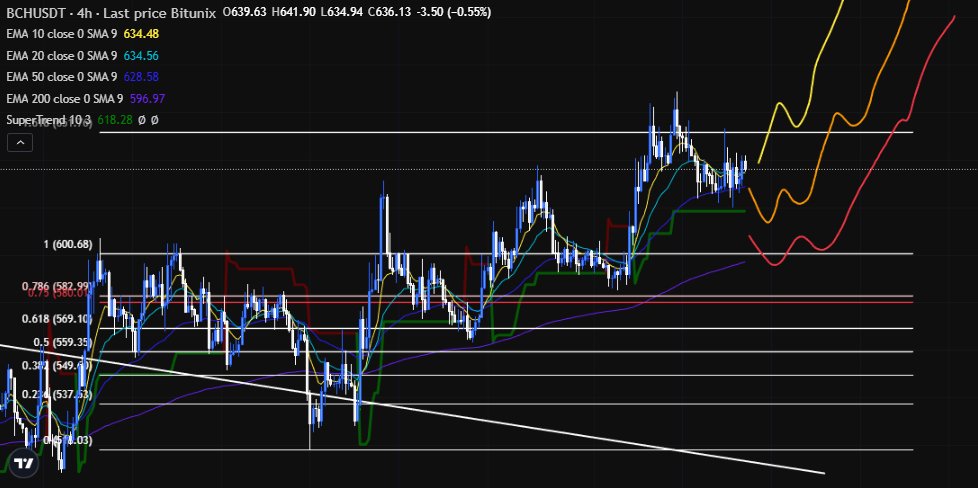Click the yellow EMA 10 value 634.48
Viewport: 978px width, 488px height.
click(141, 34)
